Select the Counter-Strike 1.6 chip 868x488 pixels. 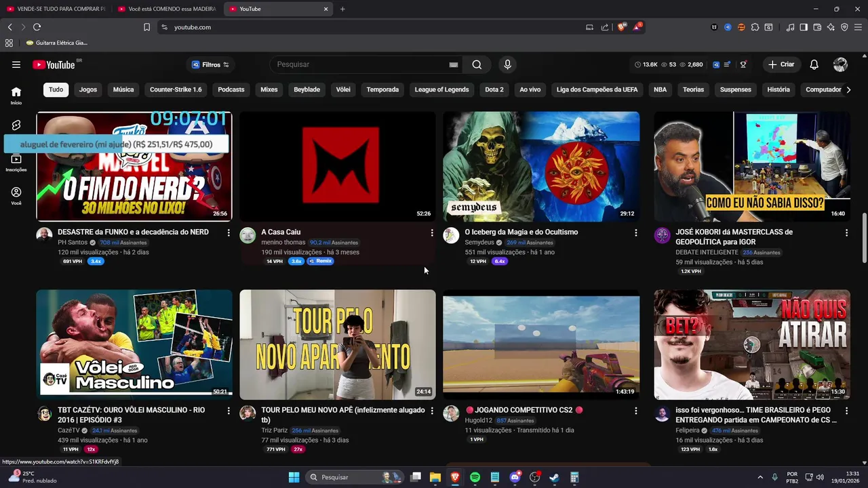point(176,89)
